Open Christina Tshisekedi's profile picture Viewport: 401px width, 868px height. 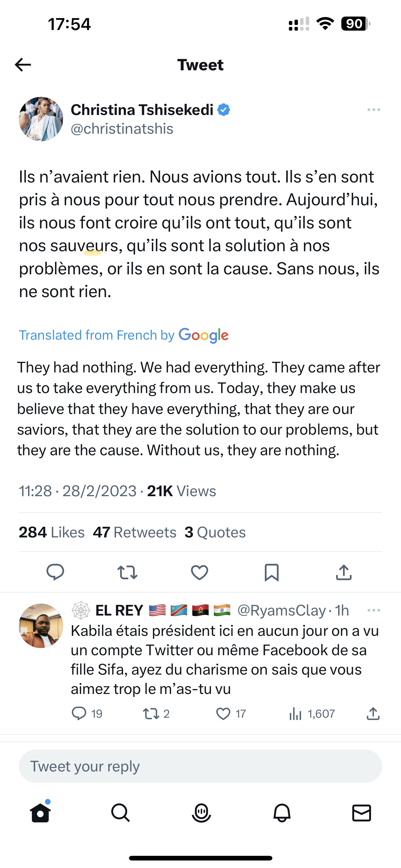point(41,119)
